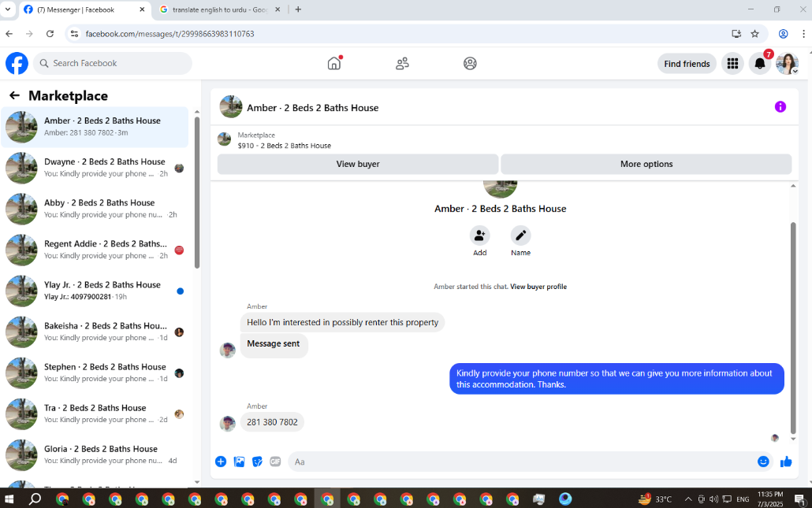The height and width of the screenshot is (508, 812).
Task: Reload the page with refresh icon
Action: pos(50,34)
